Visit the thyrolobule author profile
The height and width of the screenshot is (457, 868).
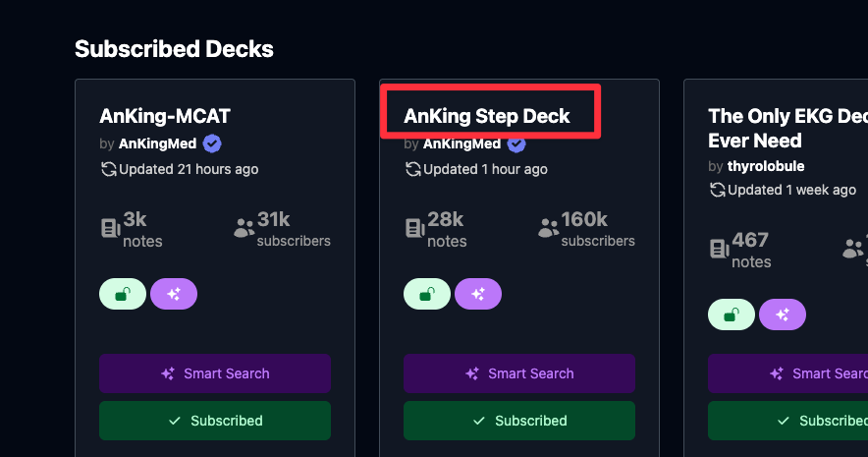coord(765,166)
